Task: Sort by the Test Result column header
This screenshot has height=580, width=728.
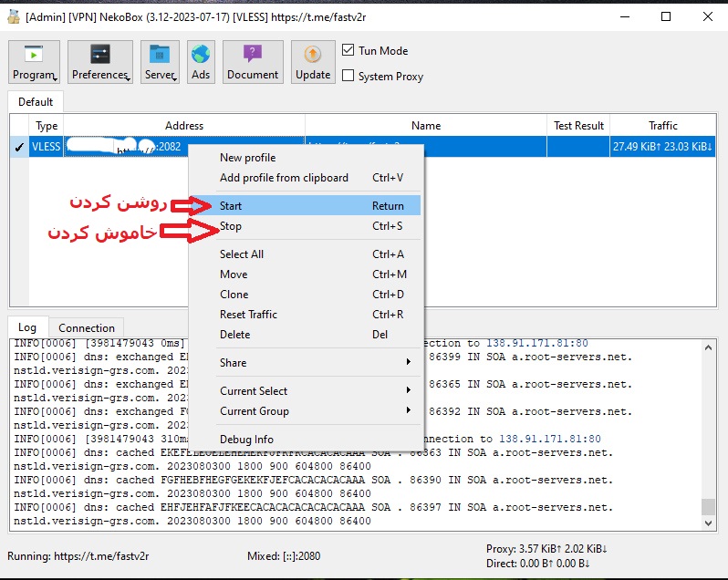Action: click(x=578, y=126)
